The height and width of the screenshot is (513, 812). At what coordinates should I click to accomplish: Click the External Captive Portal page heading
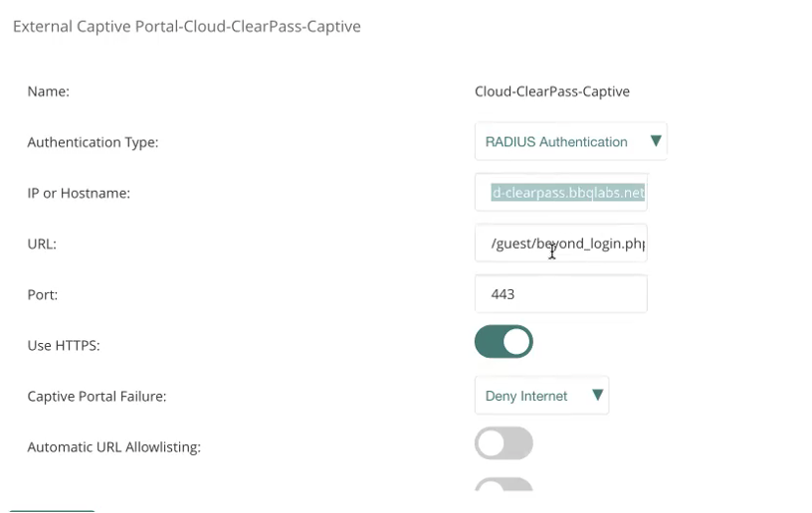(186, 27)
